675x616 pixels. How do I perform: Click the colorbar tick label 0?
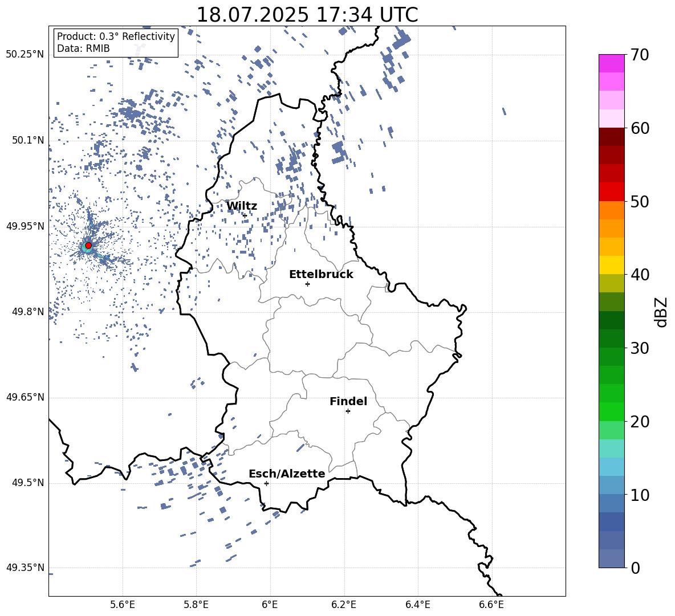(636, 568)
